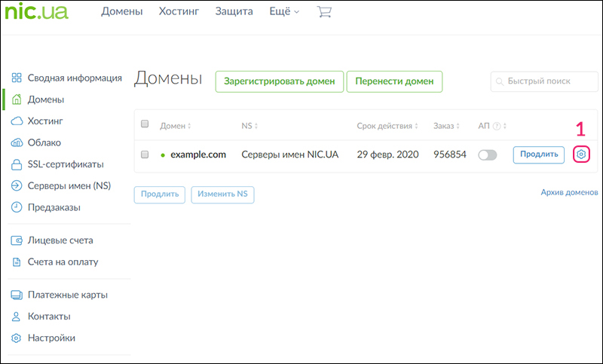Check the example.com row checkbox
Viewport: 603px width, 364px height.
[145, 154]
